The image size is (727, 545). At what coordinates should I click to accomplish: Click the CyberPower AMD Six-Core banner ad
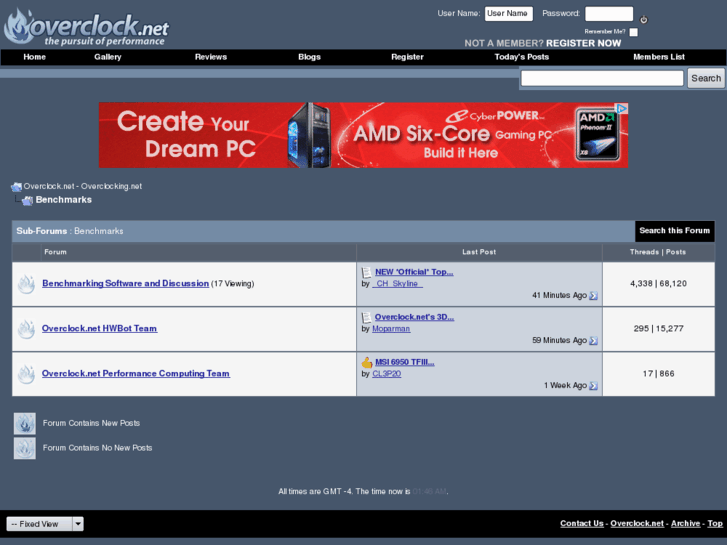tap(363, 135)
